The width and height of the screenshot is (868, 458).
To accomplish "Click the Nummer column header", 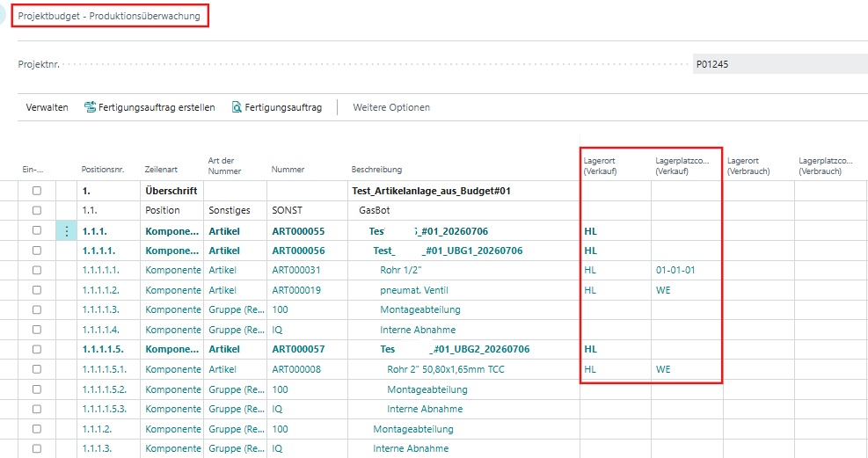I will tap(288, 170).
